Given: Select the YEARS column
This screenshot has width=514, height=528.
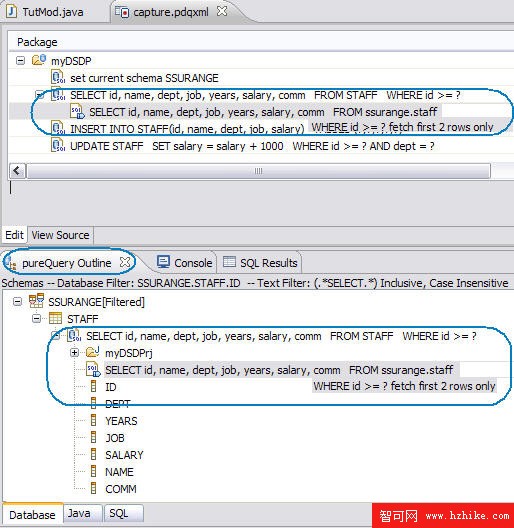Looking at the screenshot, I should click(121, 421).
